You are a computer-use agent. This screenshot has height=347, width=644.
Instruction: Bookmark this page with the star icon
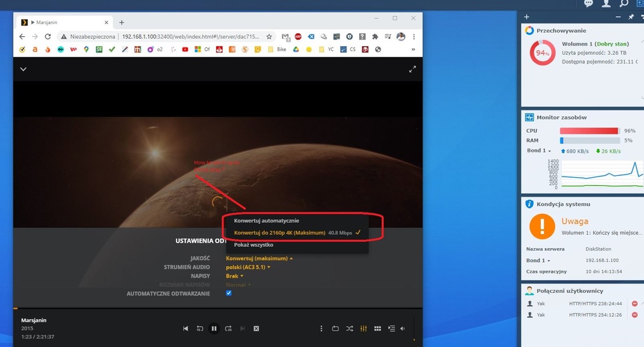[x=269, y=37]
